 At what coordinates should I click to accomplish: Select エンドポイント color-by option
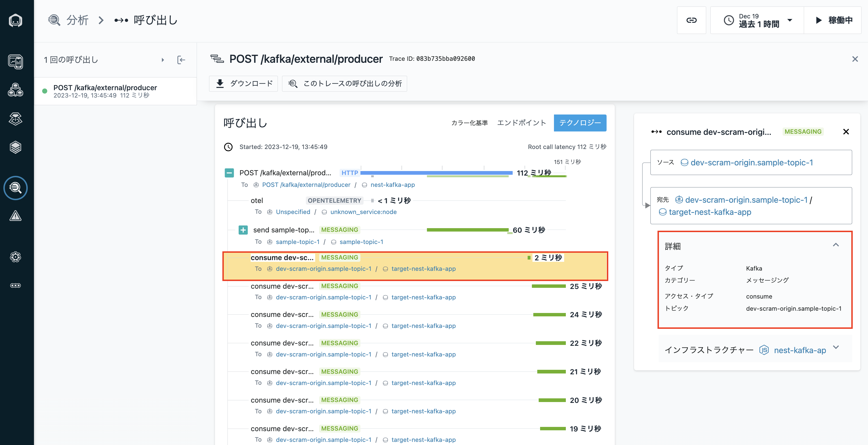[x=521, y=123]
